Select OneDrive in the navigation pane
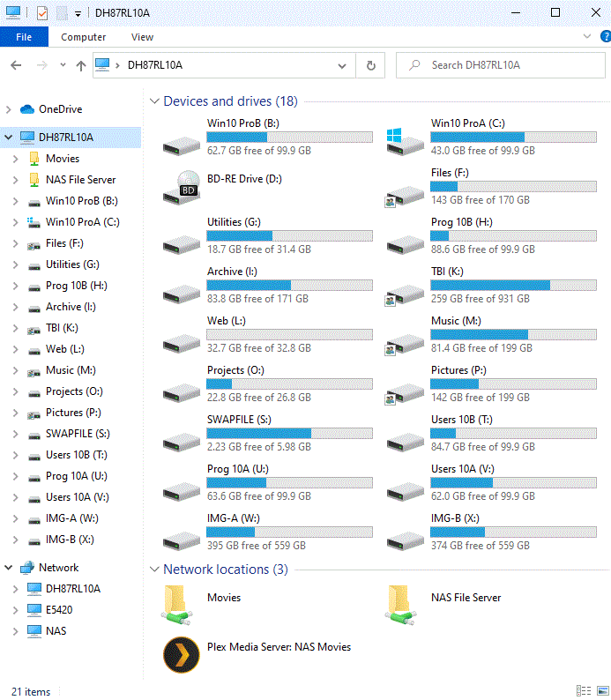611x700 pixels. 60,109
